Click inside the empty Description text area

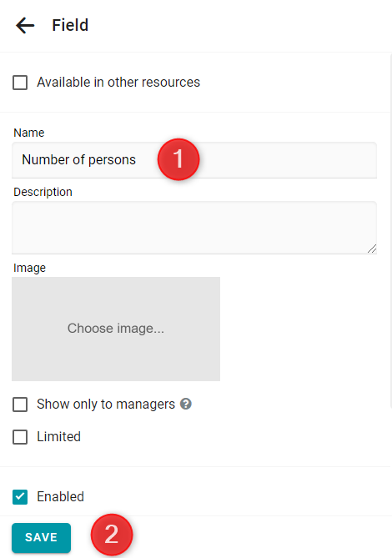pyautogui.click(x=194, y=228)
